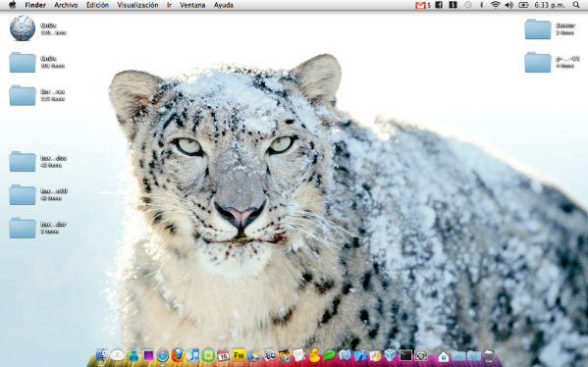Launch Finder from the Dock
Screen dimensions: 588x367
102,354
